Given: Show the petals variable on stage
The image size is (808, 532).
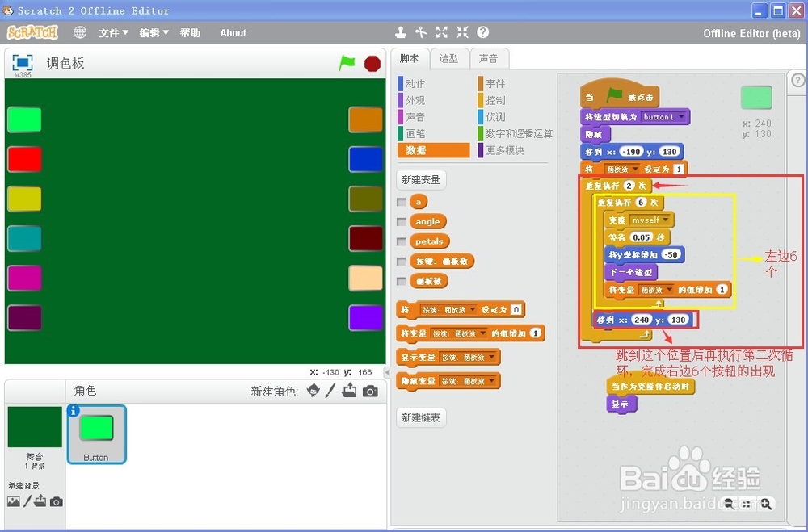Looking at the screenshot, I should pyautogui.click(x=401, y=241).
